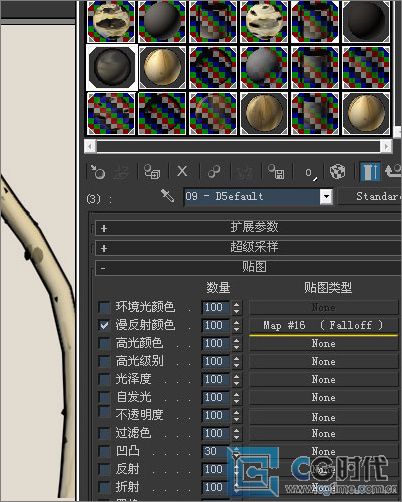This screenshot has width=402, height=502.
Task: Open Map #16 (Falloff) diffuse map button
Action: click(323, 325)
